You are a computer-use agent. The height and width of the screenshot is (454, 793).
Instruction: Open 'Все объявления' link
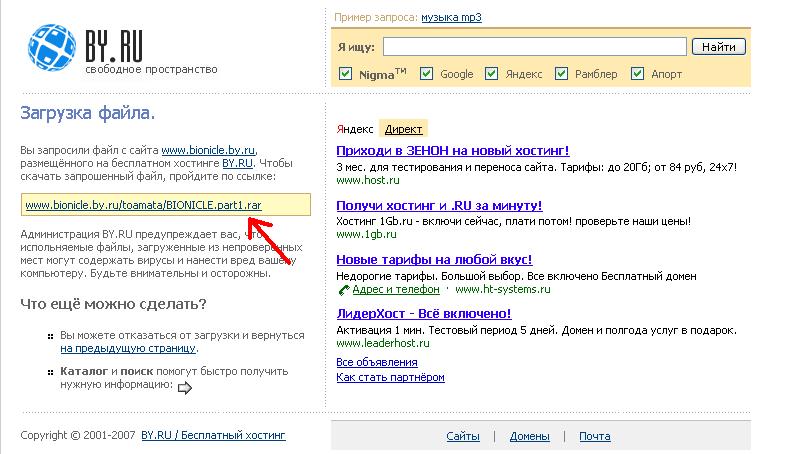pos(377,362)
